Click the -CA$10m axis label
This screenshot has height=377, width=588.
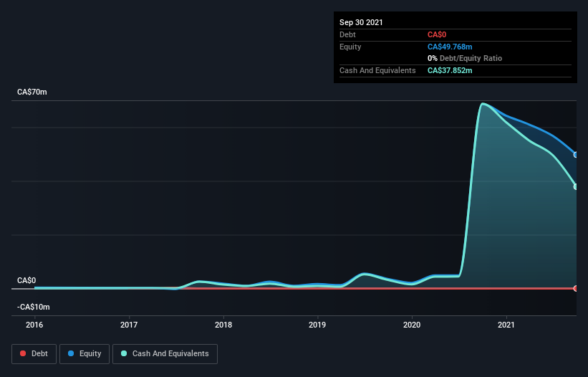pos(34,307)
